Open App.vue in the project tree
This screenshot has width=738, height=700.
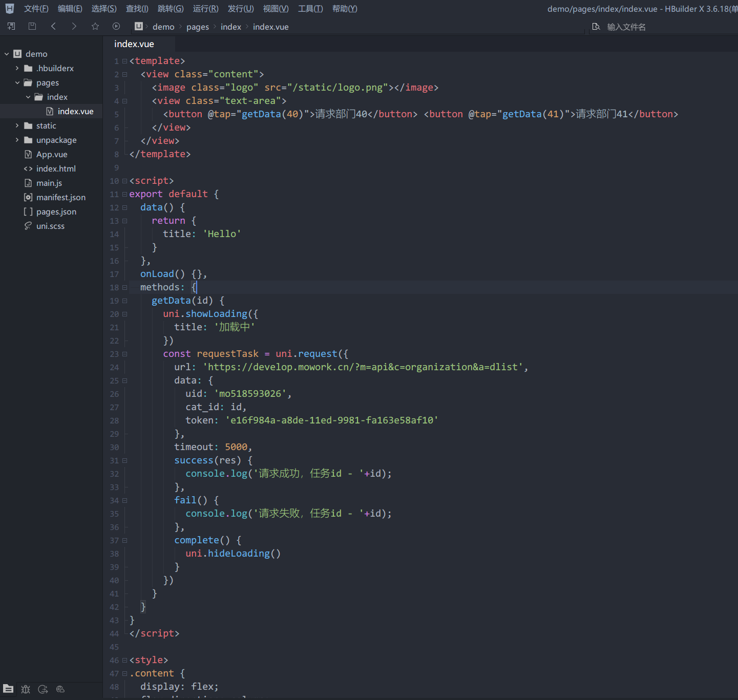click(x=51, y=154)
